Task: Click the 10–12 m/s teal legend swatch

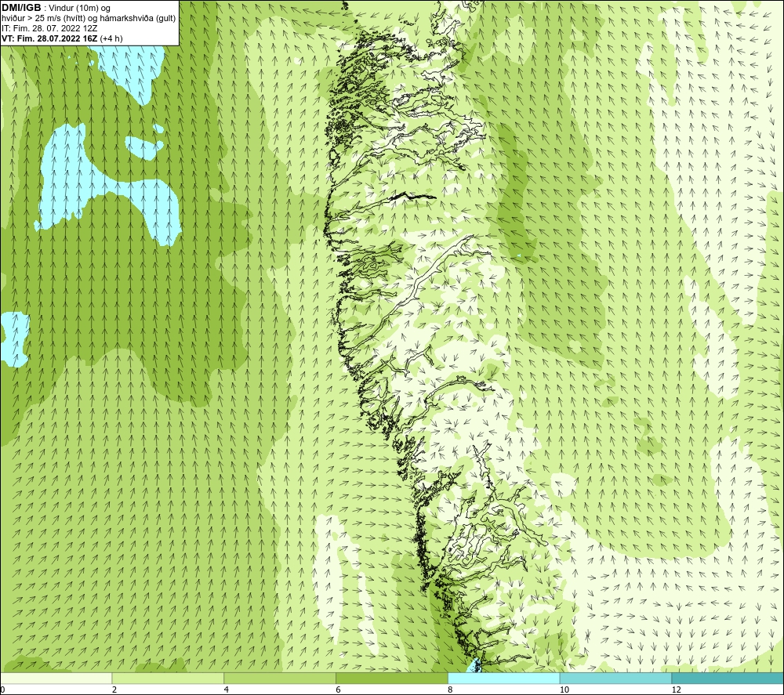Action: tap(616, 678)
